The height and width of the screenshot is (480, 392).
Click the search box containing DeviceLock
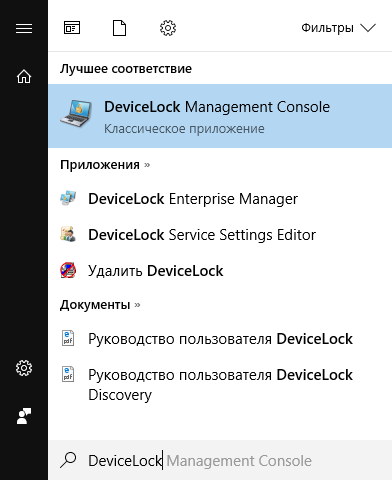pos(220,461)
